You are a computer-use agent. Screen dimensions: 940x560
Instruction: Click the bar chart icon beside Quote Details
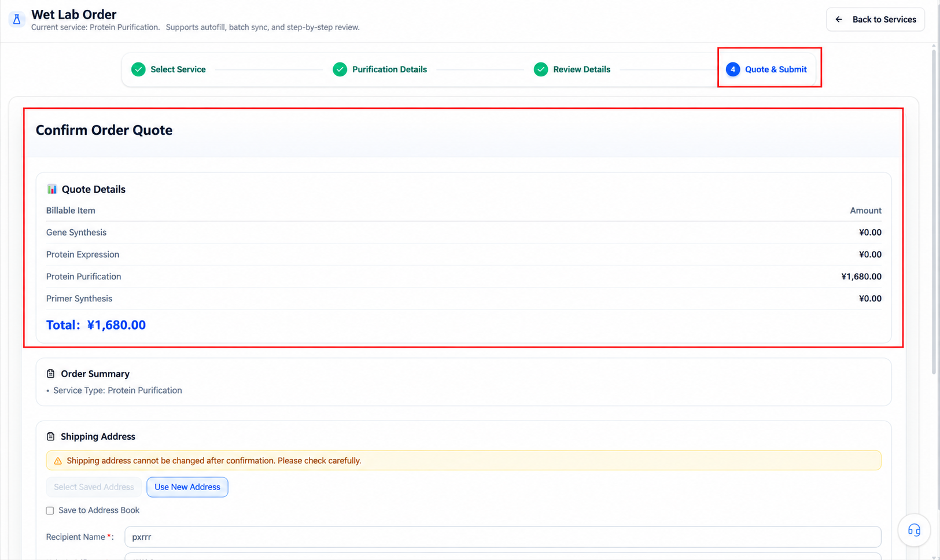[x=52, y=189]
